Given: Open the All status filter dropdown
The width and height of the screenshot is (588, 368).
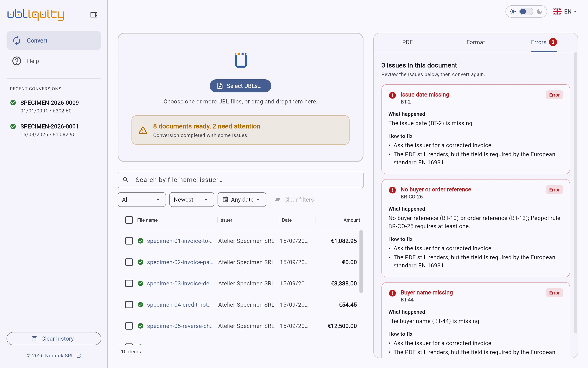Looking at the screenshot, I should click(142, 200).
